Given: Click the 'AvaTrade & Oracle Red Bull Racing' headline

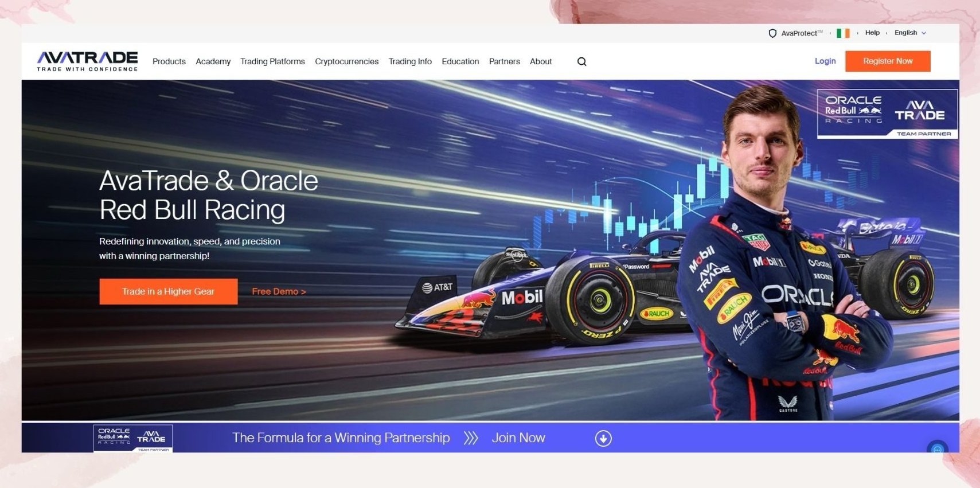Looking at the screenshot, I should click(x=209, y=195).
